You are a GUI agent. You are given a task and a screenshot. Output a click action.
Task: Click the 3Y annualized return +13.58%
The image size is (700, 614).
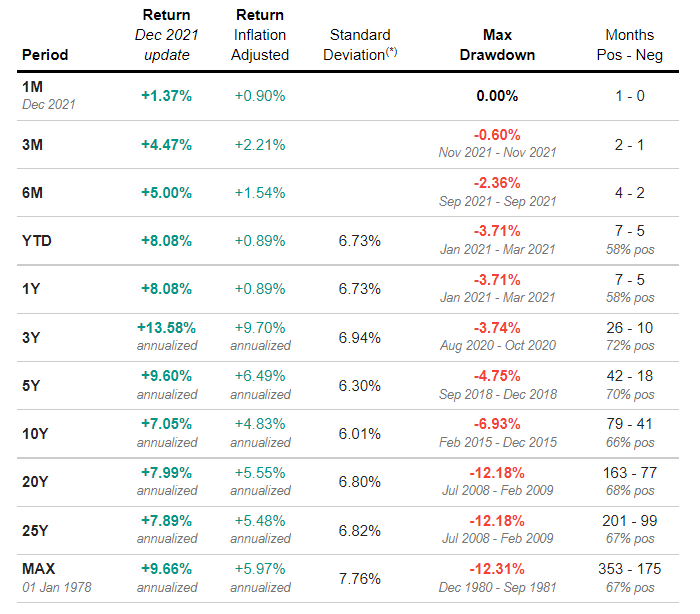167,328
